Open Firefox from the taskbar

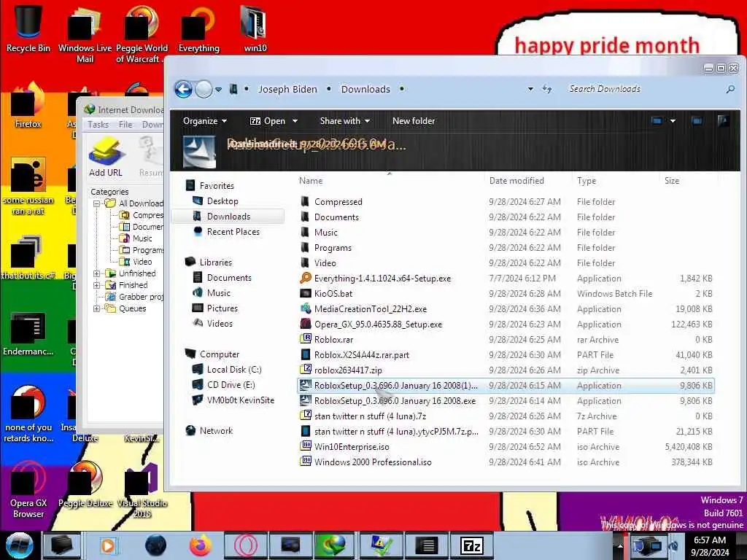tap(201, 545)
